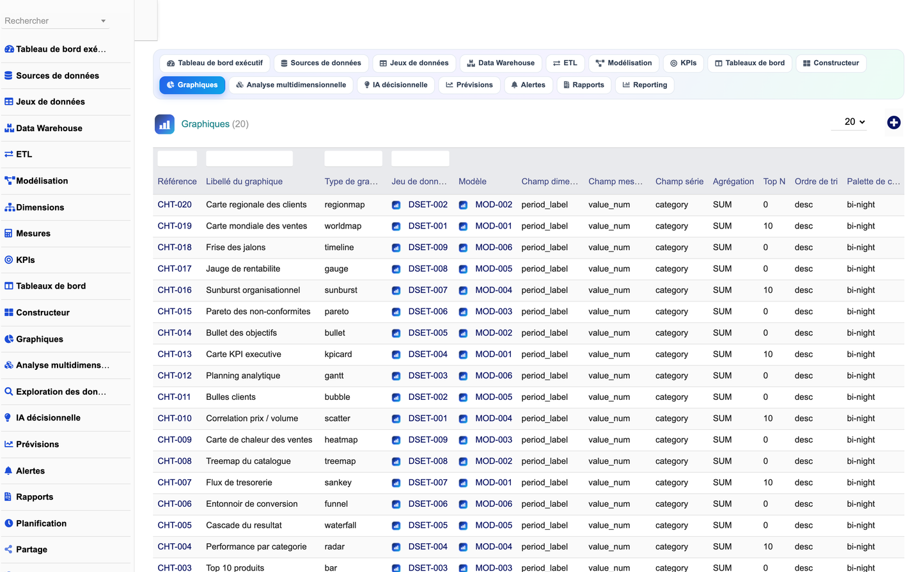Open model link MOD-003 in Pareto row
This screenshot has height=572, width=924.
coord(494,312)
